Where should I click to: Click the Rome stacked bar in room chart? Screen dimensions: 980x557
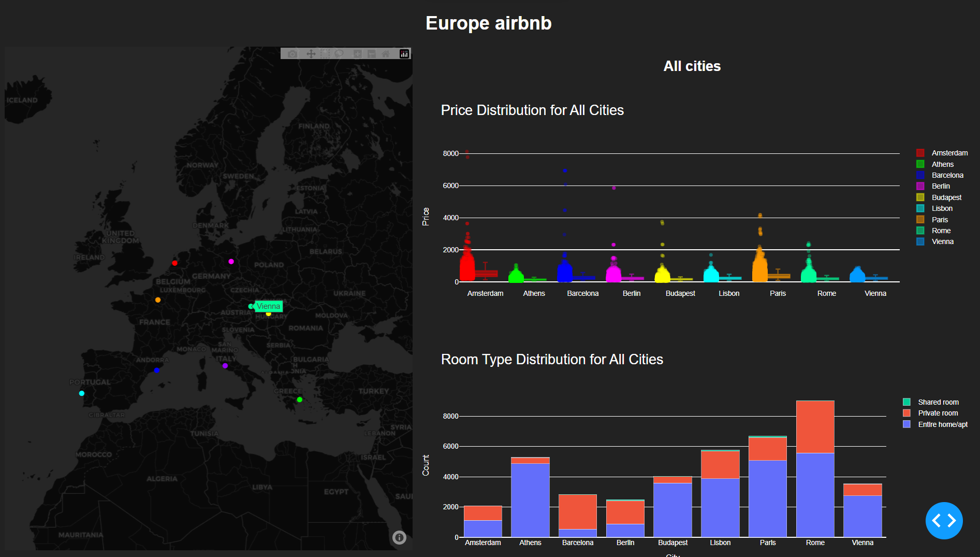point(815,469)
